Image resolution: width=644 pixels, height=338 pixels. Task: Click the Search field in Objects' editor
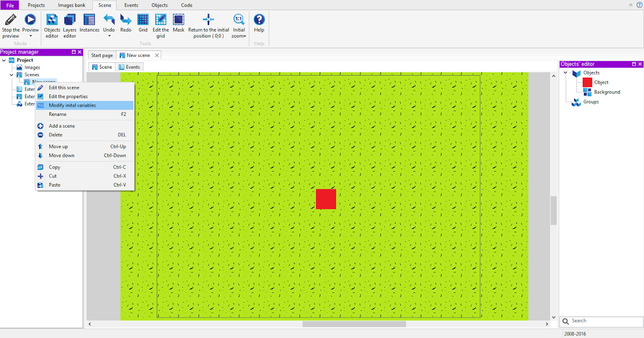click(601, 321)
